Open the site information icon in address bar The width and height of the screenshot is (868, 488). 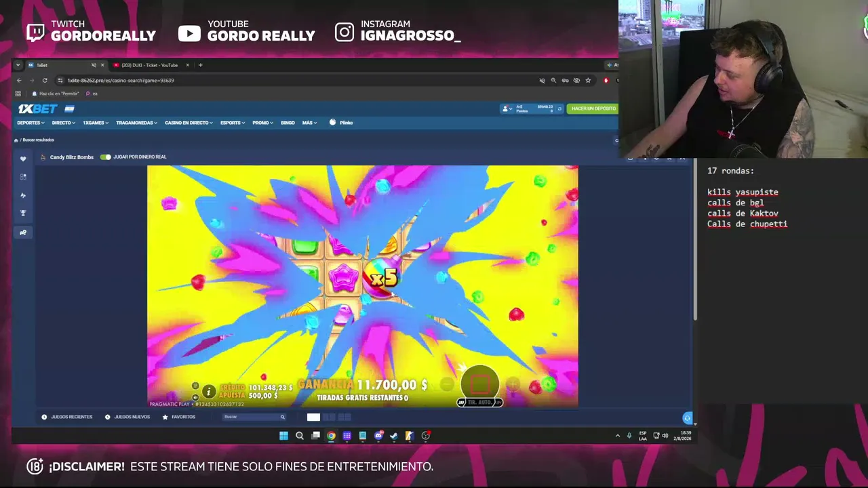[60, 80]
